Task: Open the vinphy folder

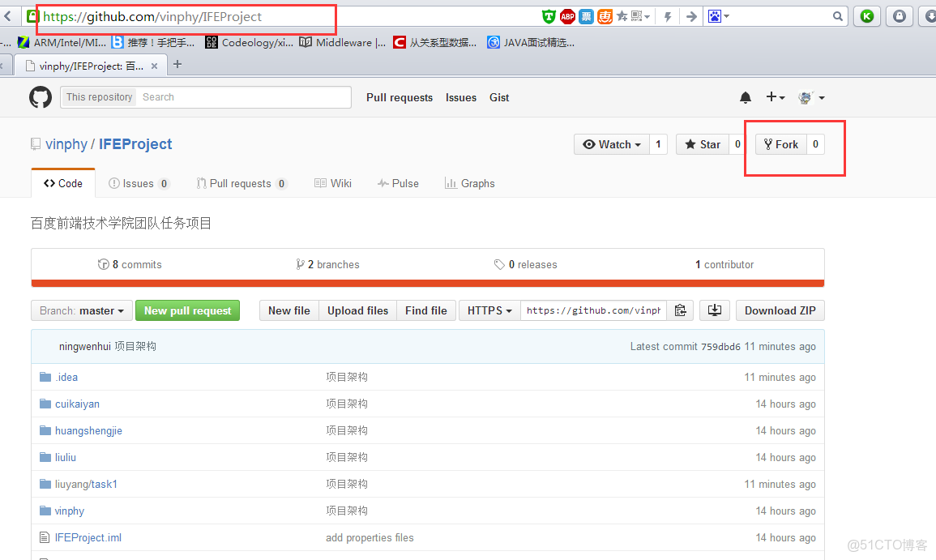Action: point(69,511)
